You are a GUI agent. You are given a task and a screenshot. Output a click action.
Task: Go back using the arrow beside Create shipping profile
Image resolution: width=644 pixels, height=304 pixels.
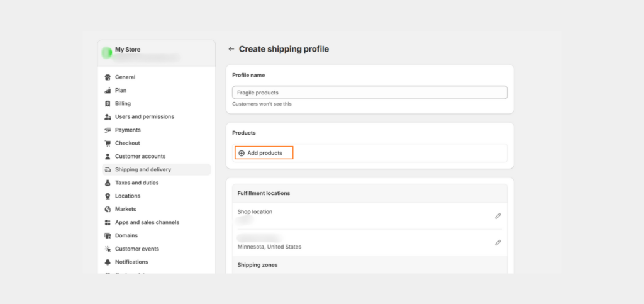pos(231,49)
